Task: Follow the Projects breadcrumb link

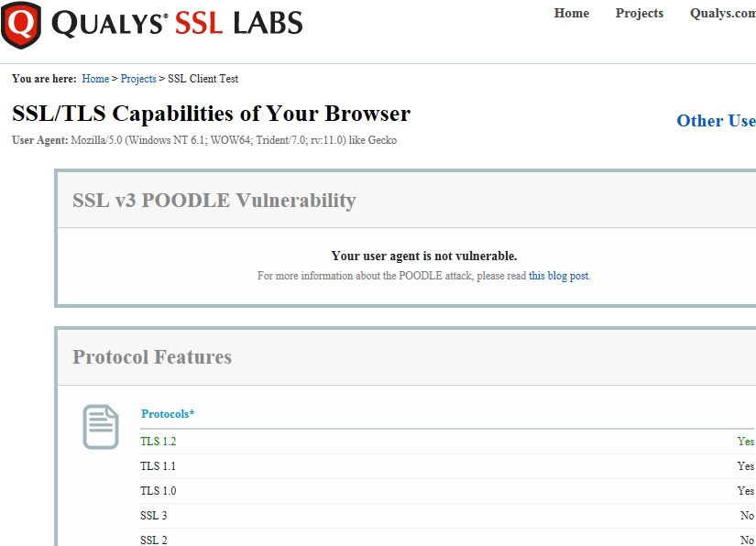Action: pyautogui.click(x=138, y=79)
